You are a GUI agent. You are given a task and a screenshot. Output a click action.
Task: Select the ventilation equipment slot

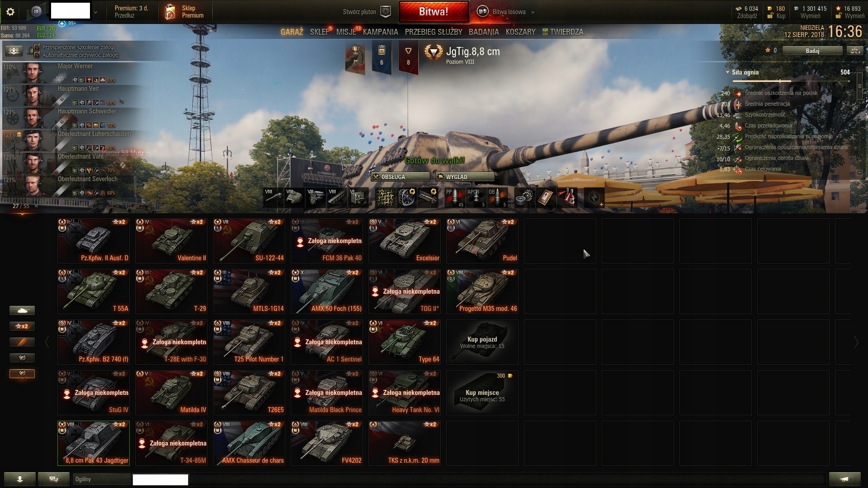pos(406,197)
